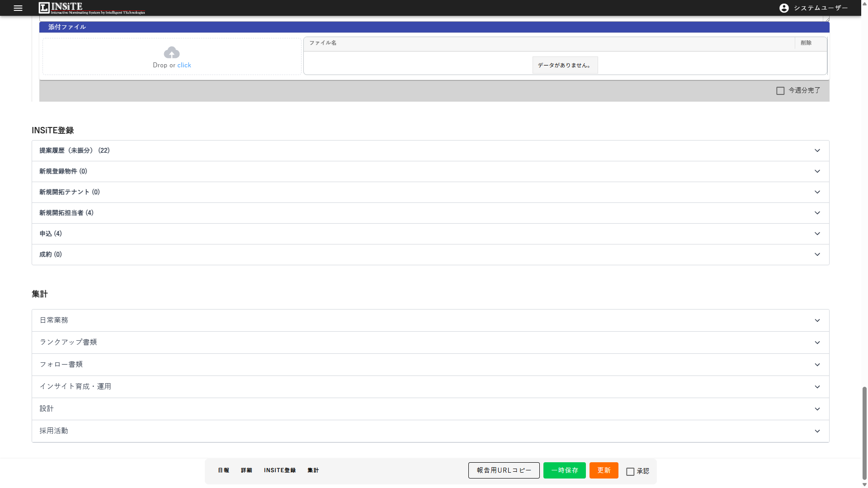
Task: Click the chevron on the 成約 row
Action: pyautogui.click(x=817, y=254)
